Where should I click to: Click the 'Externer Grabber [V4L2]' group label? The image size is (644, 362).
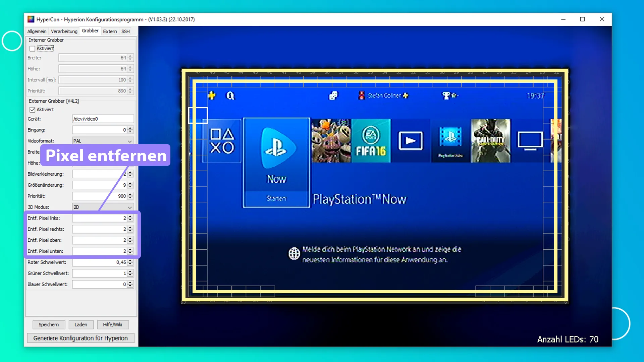click(x=54, y=101)
